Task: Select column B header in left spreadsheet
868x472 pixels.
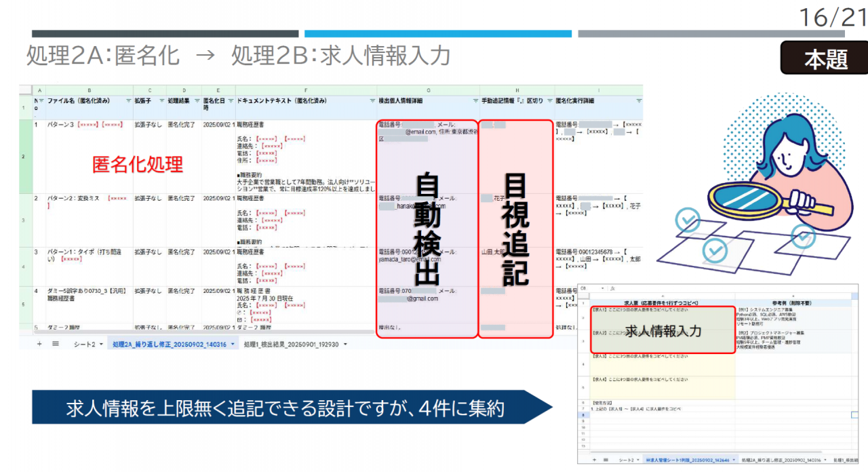Action: [89, 90]
